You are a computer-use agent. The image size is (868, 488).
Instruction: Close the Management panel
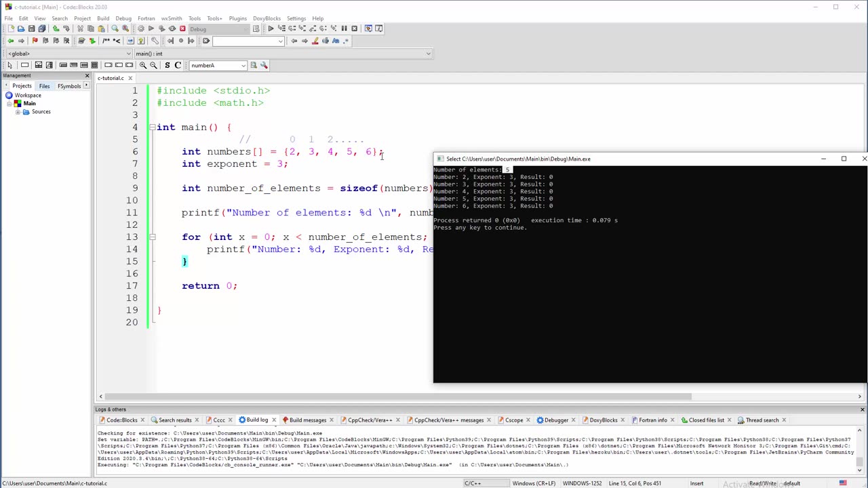point(87,75)
